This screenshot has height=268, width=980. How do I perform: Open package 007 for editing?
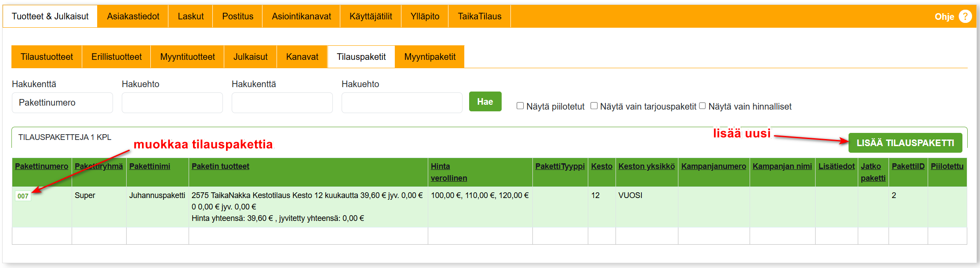tap(23, 196)
